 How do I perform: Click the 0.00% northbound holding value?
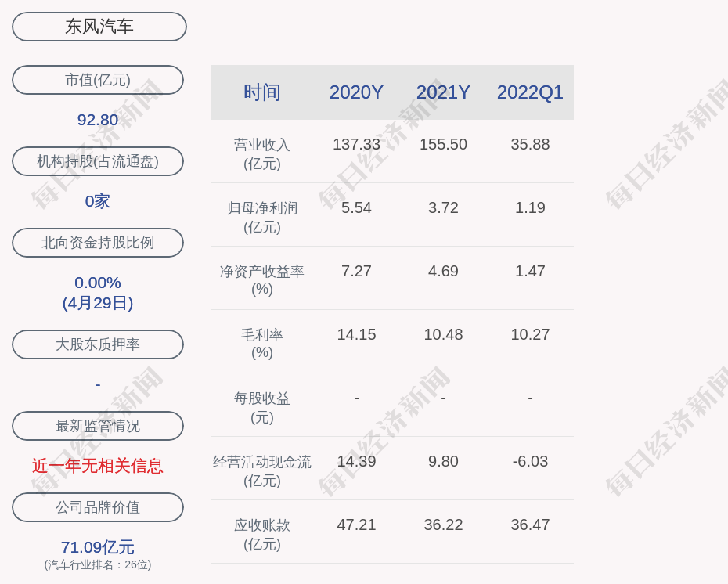coord(98,283)
